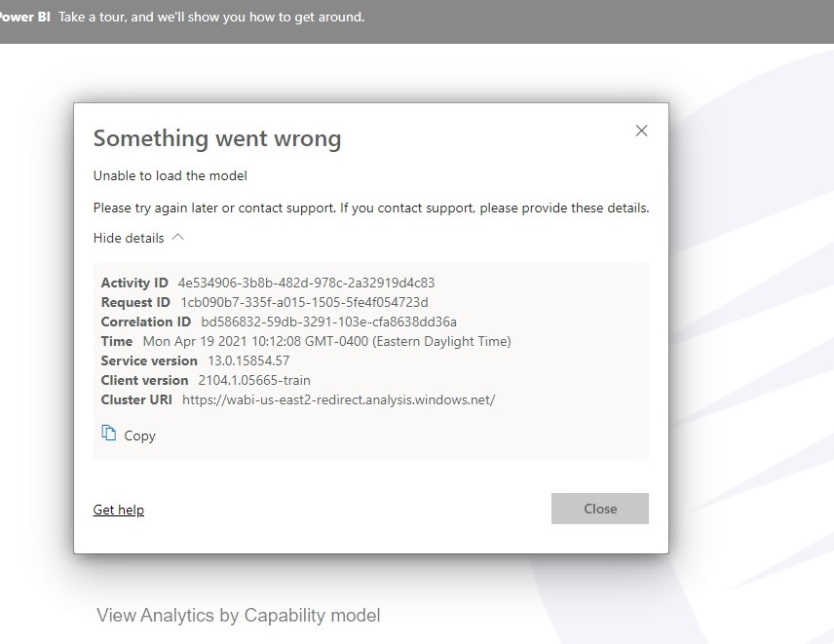
Task: Click the copy details icon
Action: pyautogui.click(x=109, y=434)
